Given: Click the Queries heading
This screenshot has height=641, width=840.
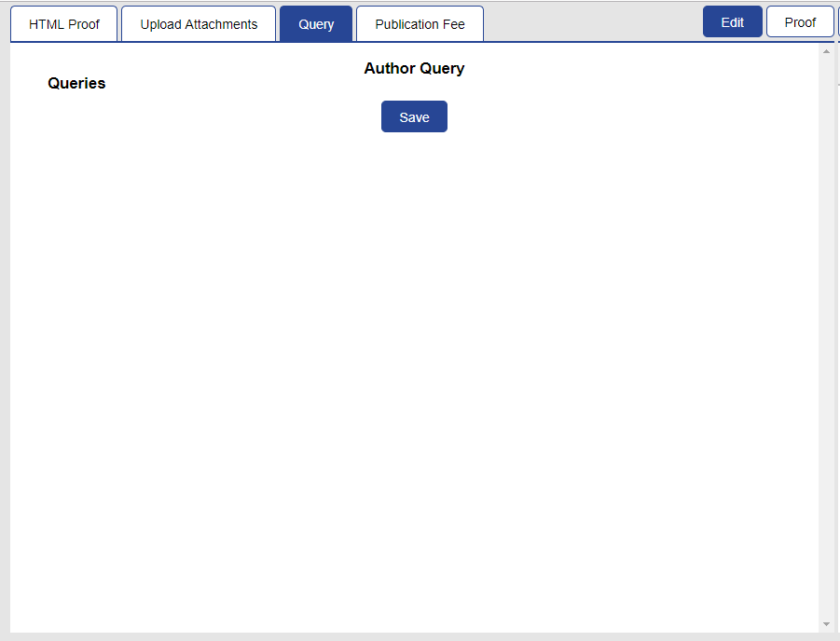Looking at the screenshot, I should [76, 84].
